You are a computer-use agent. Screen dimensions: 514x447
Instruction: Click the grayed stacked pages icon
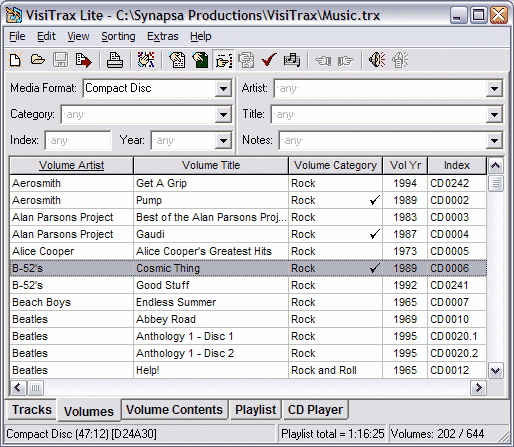pyautogui.click(x=246, y=60)
